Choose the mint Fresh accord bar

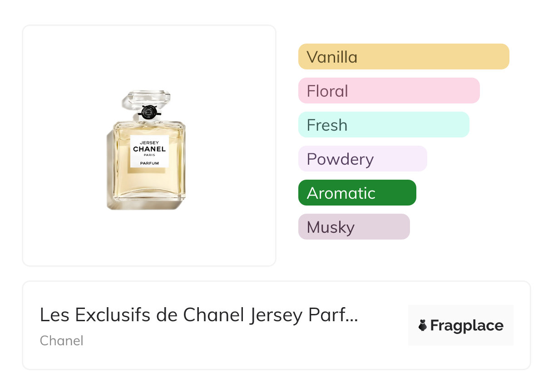[x=383, y=125]
